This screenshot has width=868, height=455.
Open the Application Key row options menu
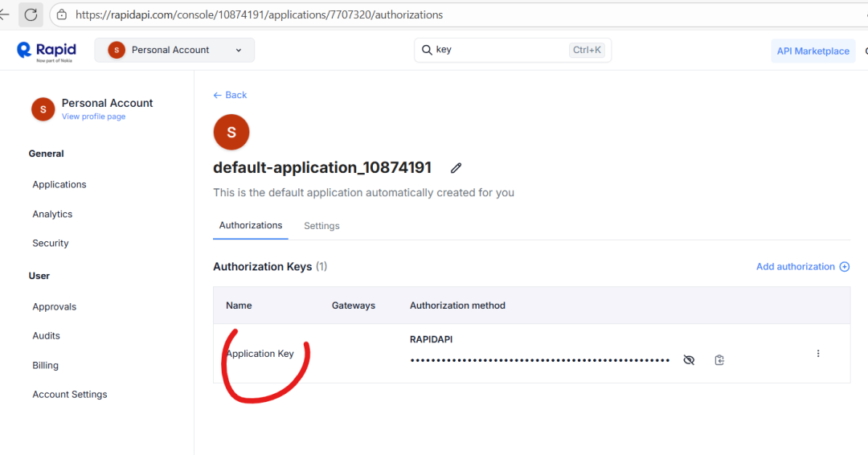[x=818, y=354]
